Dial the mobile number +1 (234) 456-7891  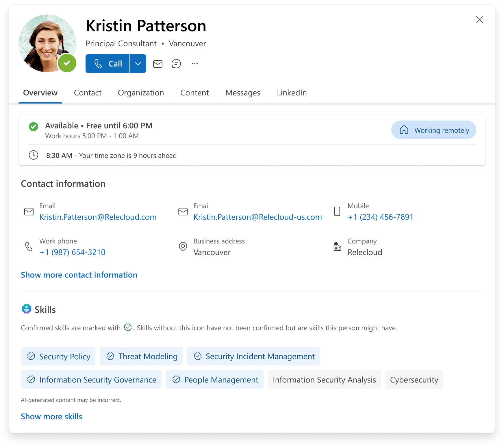(x=381, y=217)
